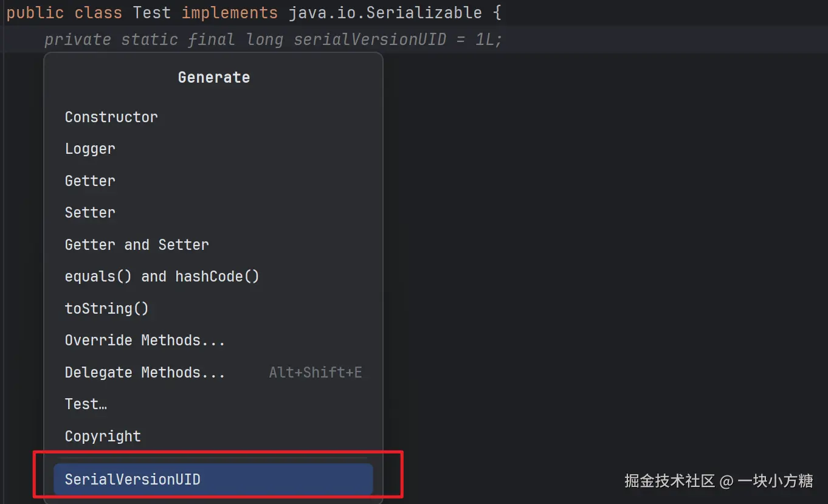The width and height of the screenshot is (828, 504).
Task: Open Delegate Methods... entry
Action: pos(145,372)
